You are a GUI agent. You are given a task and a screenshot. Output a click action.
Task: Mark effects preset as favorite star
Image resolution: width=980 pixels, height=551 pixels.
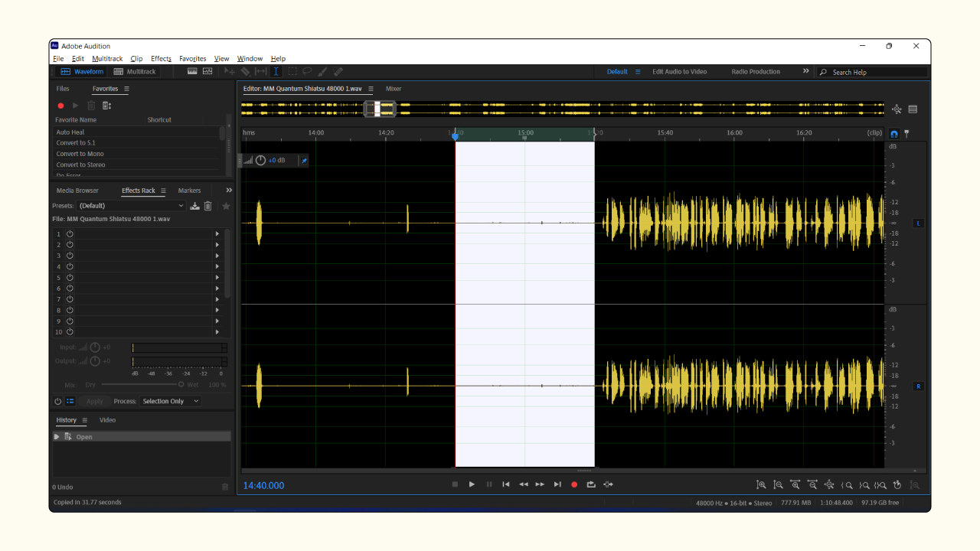(x=226, y=206)
